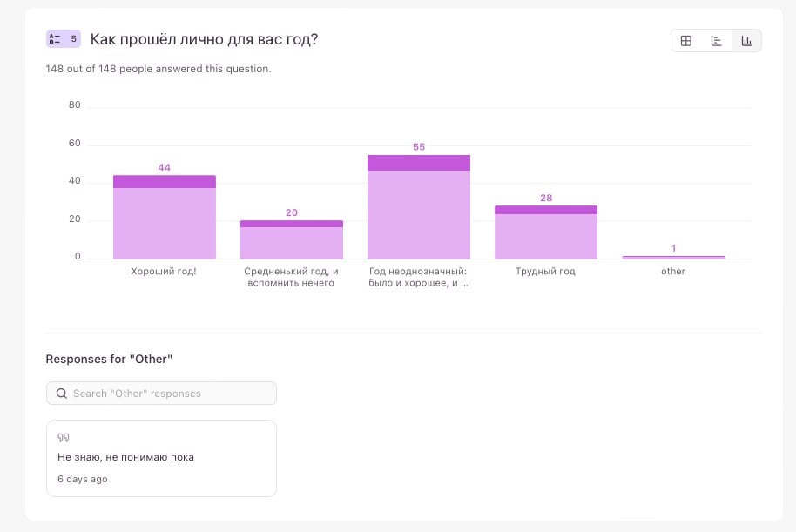Click the "Средненький год" bar with 20
This screenshot has width=796, height=532.
[292, 241]
